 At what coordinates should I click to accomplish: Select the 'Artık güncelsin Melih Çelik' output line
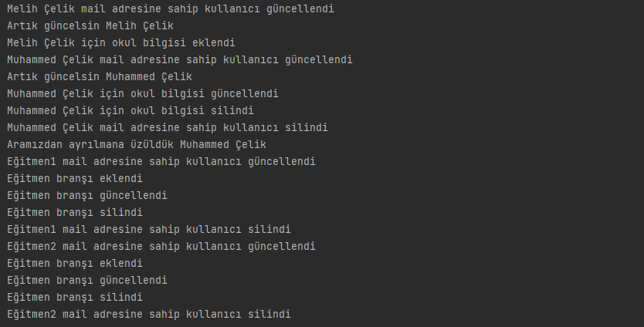90,26
